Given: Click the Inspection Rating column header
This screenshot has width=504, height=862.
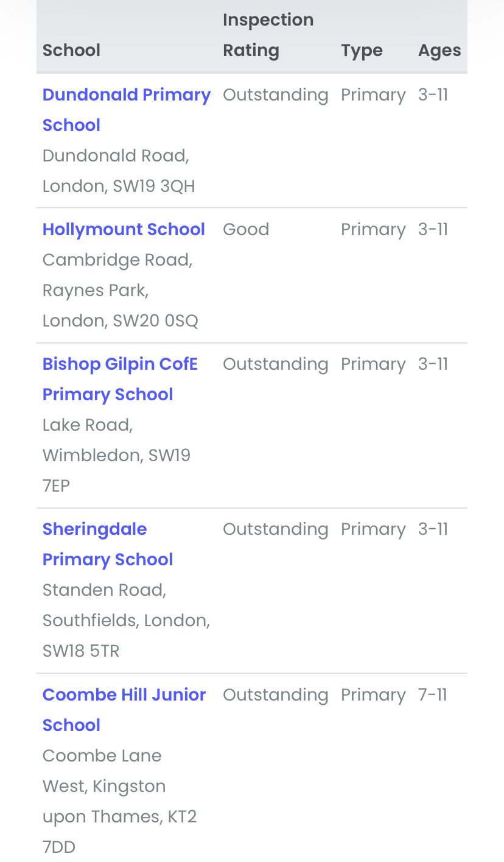Looking at the screenshot, I should pos(268,35).
